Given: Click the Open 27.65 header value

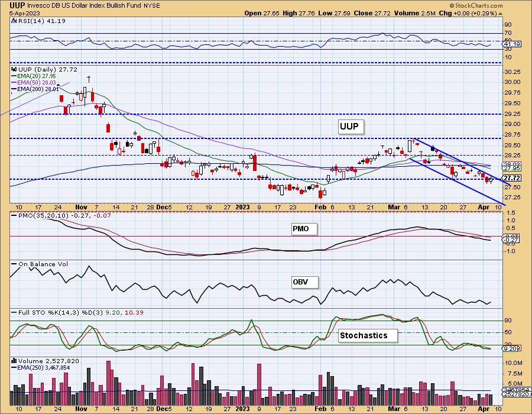Looking at the screenshot, I should coord(262,13).
